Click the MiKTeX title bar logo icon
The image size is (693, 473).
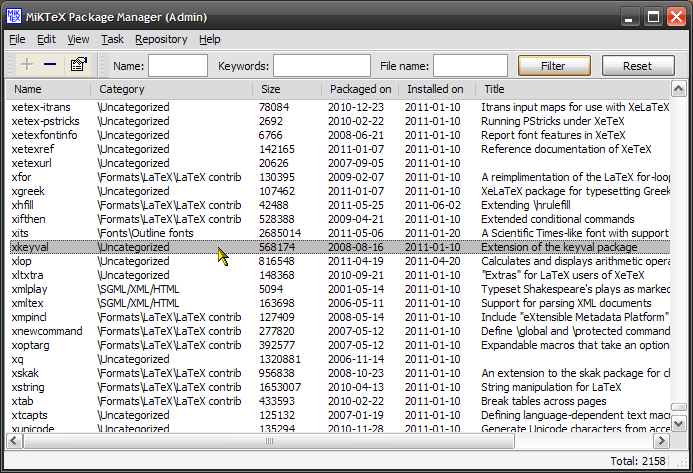click(x=14, y=17)
